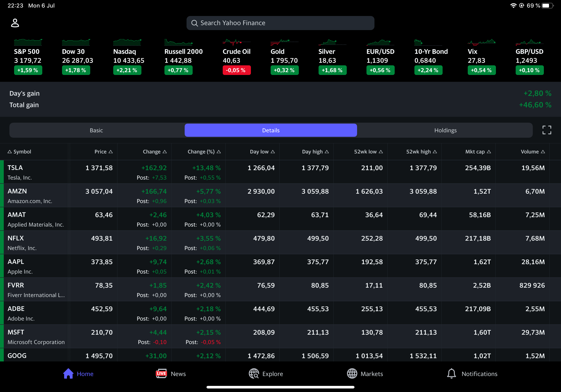
Task: Open the NFLX Netflix row
Action: pyautogui.click(x=280, y=242)
